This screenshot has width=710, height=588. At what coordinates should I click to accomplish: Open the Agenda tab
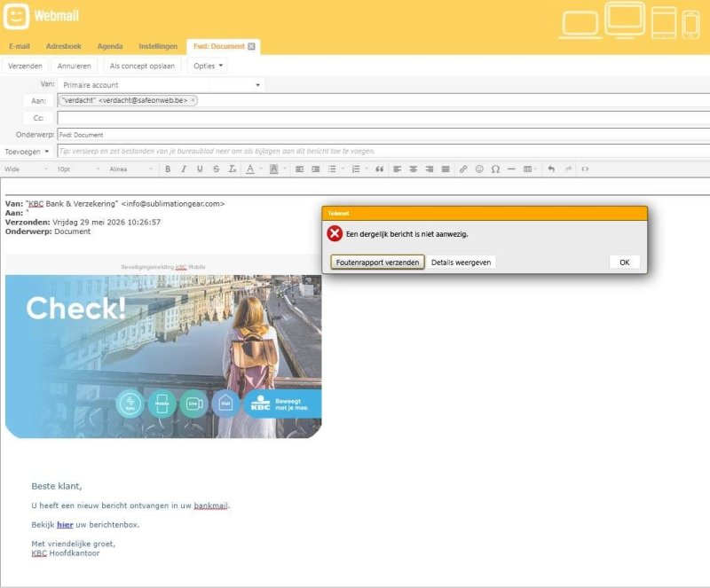(110, 46)
